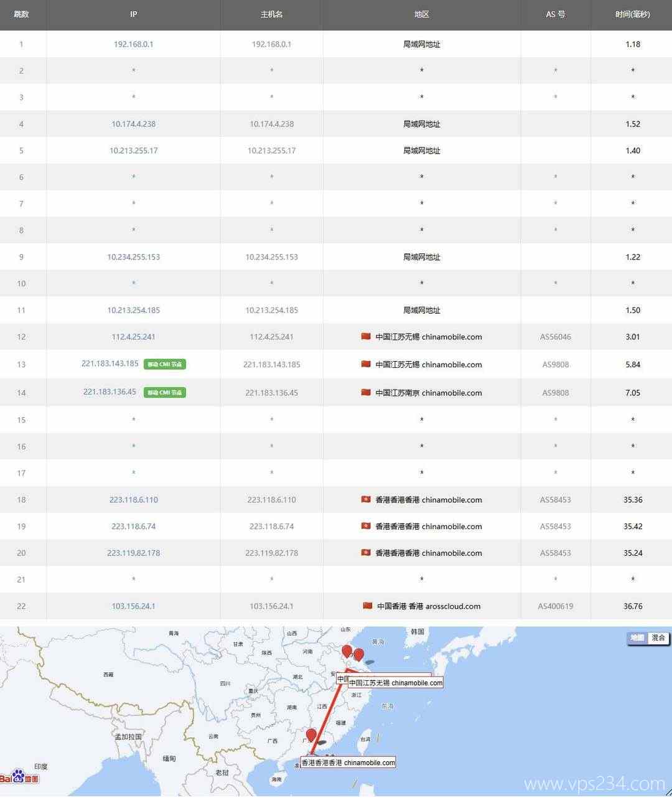The height and width of the screenshot is (798, 672).
Task: Open IP link 103.156.24.1
Action: coord(133,606)
